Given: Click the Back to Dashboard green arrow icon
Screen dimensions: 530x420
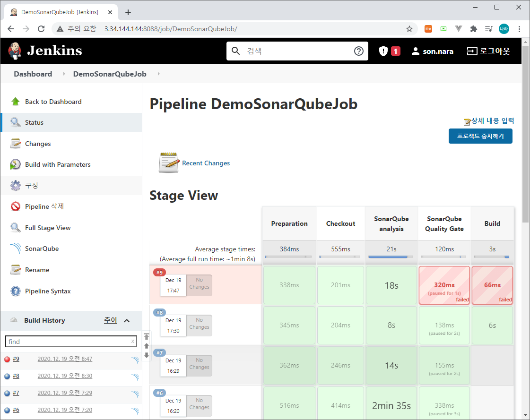Looking at the screenshot, I should click(15, 102).
